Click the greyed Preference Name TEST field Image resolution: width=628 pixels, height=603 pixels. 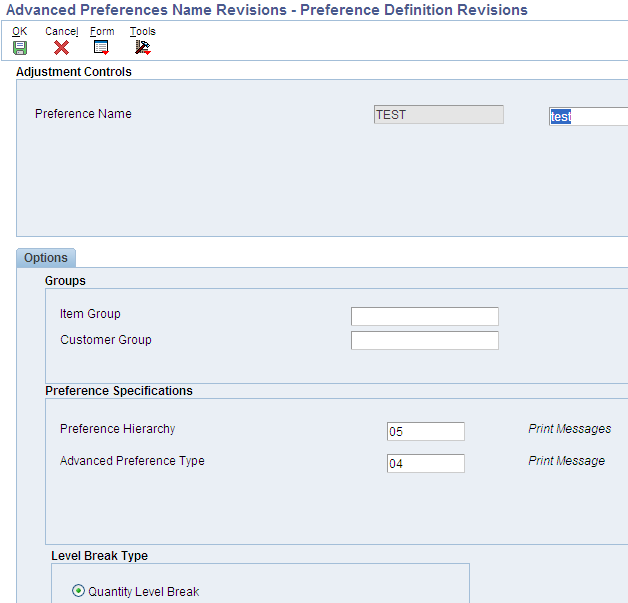(x=439, y=115)
